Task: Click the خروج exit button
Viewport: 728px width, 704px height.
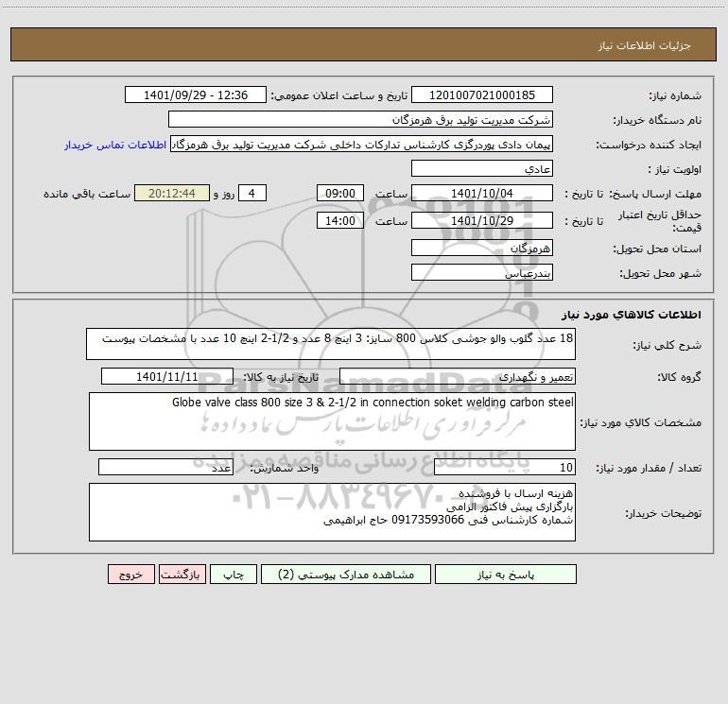Action: (x=130, y=575)
